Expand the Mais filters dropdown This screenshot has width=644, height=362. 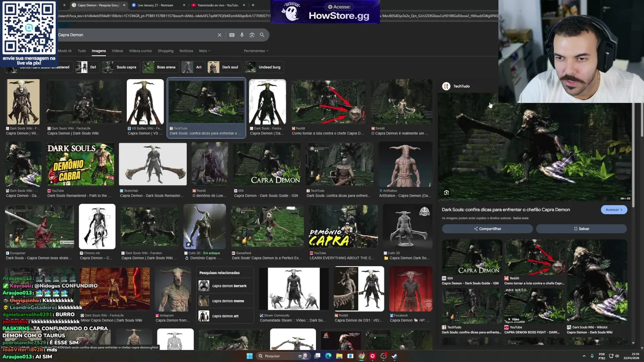pyautogui.click(x=204, y=51)
